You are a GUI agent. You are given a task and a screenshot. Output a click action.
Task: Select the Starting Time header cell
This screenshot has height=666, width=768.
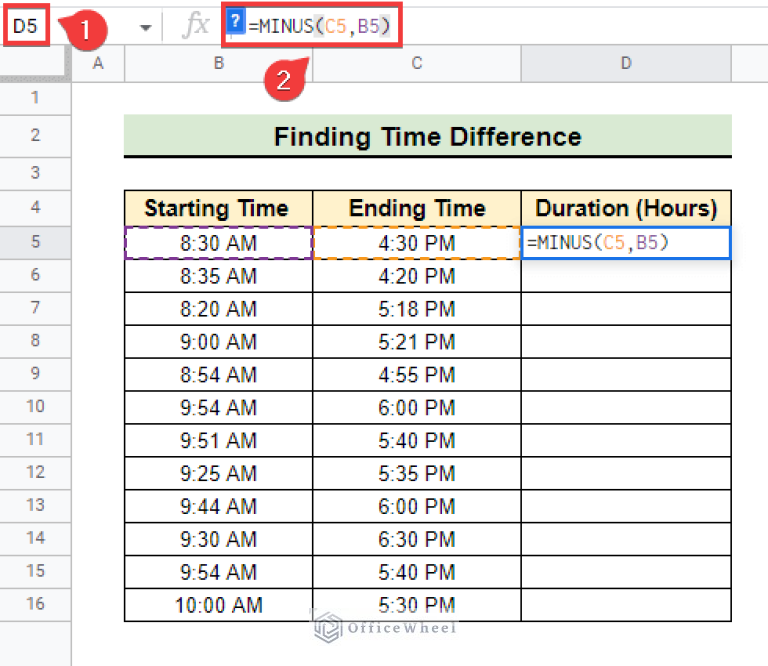coord(217,208)
